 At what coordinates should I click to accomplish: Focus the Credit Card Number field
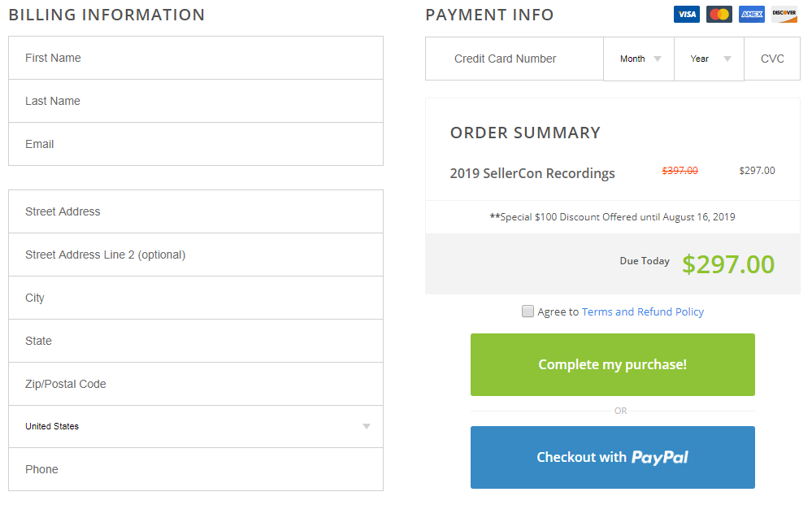pos(515,59)
